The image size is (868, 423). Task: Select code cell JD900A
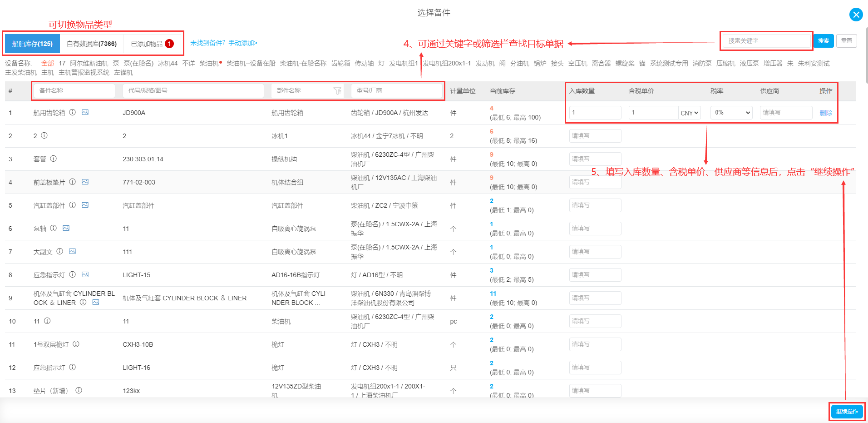134,113
